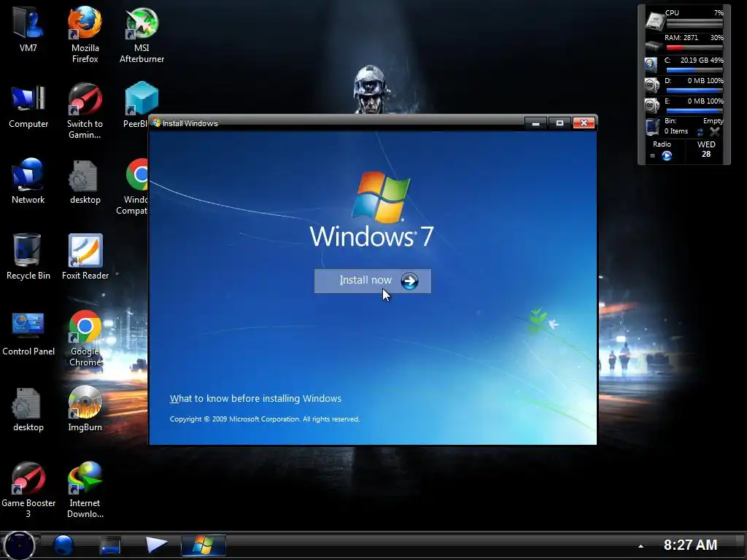Viewport: 747px width, 560px height.
Task: Click the Bin gadget icon
Action: pos(652,127)
